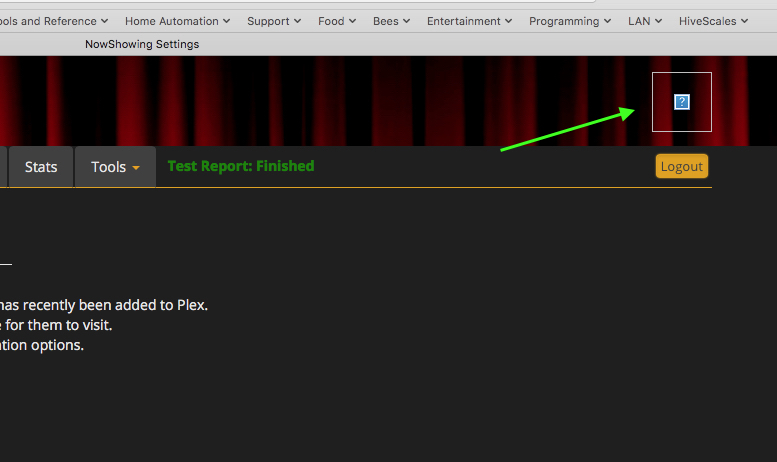The width and height of the screenshot is (777, 462).
Task: Expand the Support bookmarks folder
Action: 274,21
